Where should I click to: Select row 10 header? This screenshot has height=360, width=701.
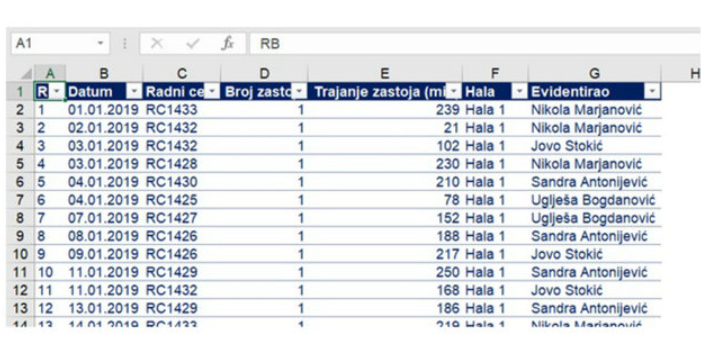tap(20, 254)
